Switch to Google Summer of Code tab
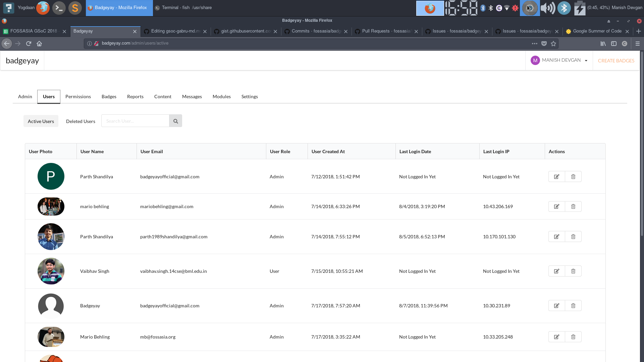This screenshot has height=362, width=644. point(598,31)
